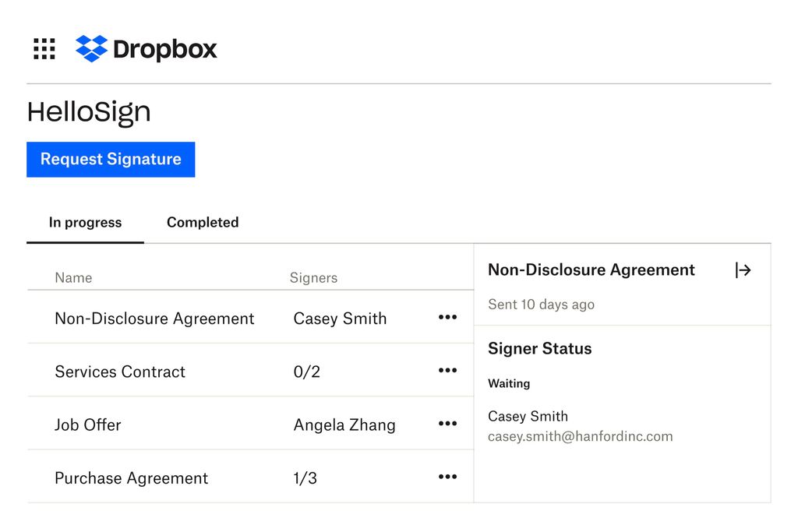This screenshot has width=798, height=532.
Task: Select the Job Offer row
Action: click(x=87, y=425)
